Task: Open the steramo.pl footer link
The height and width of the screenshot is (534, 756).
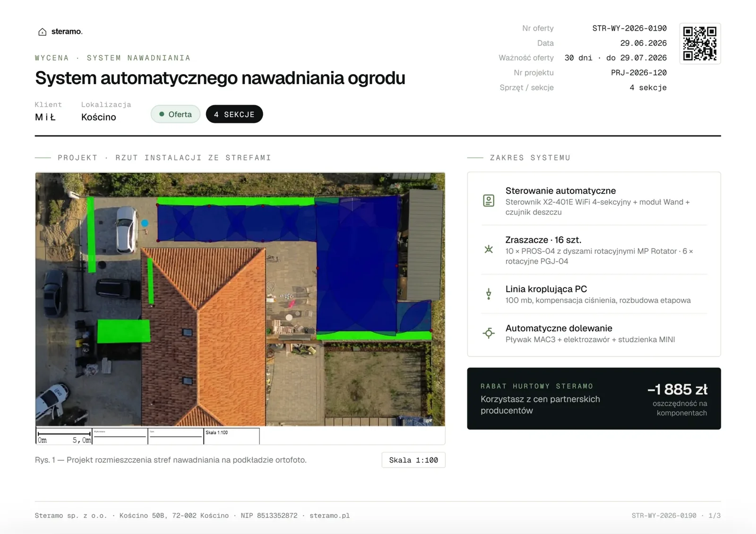Action: pos(329,516)
